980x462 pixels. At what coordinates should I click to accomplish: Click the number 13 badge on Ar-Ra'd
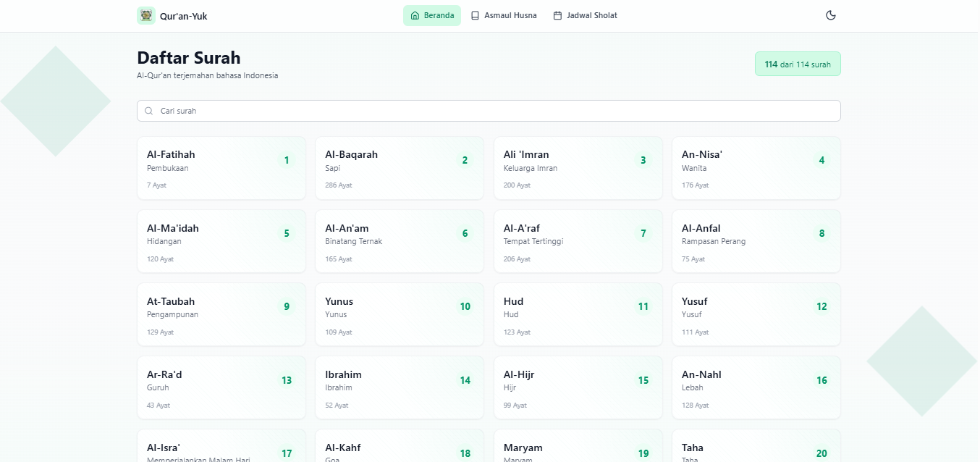click(287, 380)
